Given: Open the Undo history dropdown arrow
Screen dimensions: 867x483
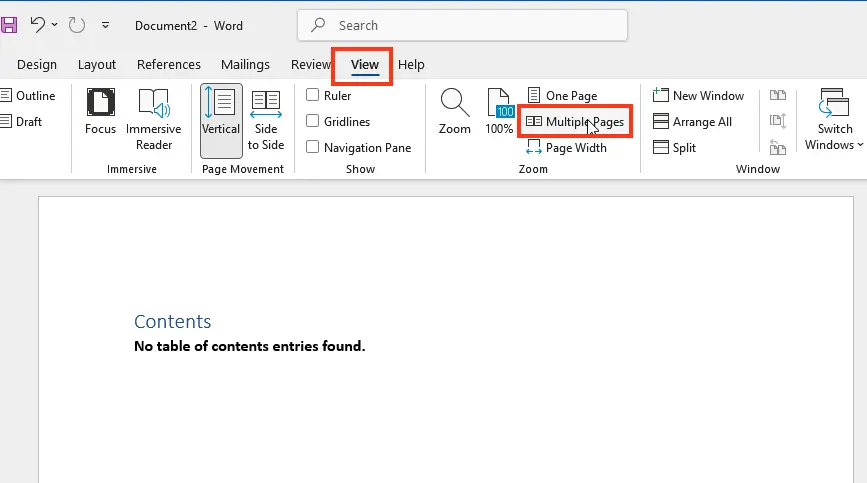Looking at the screenshot, I should (x=54, y=24).
